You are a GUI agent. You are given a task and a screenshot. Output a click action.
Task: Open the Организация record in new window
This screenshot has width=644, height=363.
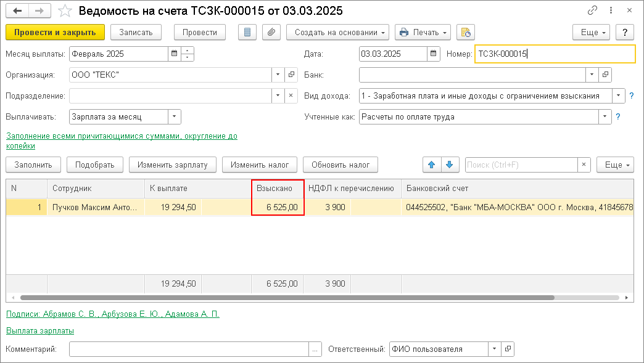tap(292, 75)
